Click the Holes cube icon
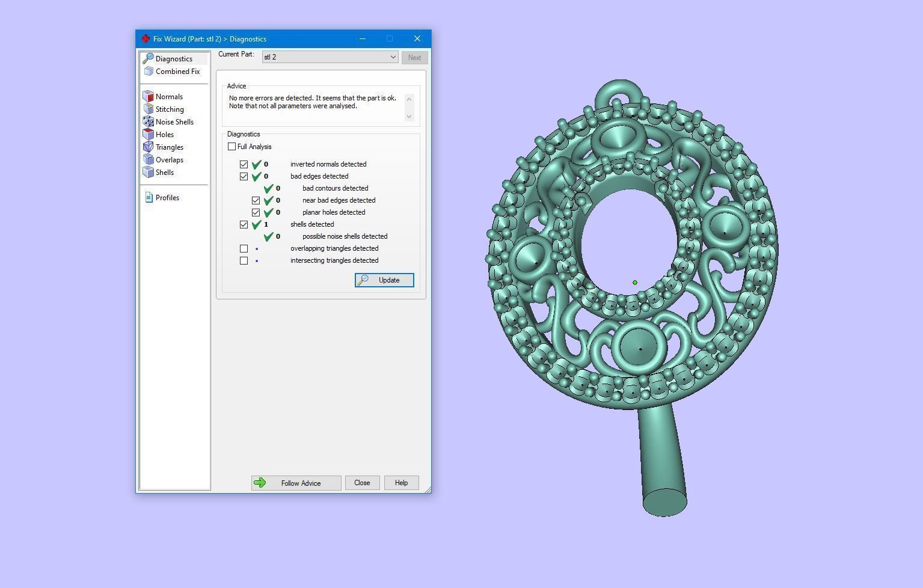923x588 pixels. (x=149, y=134)
